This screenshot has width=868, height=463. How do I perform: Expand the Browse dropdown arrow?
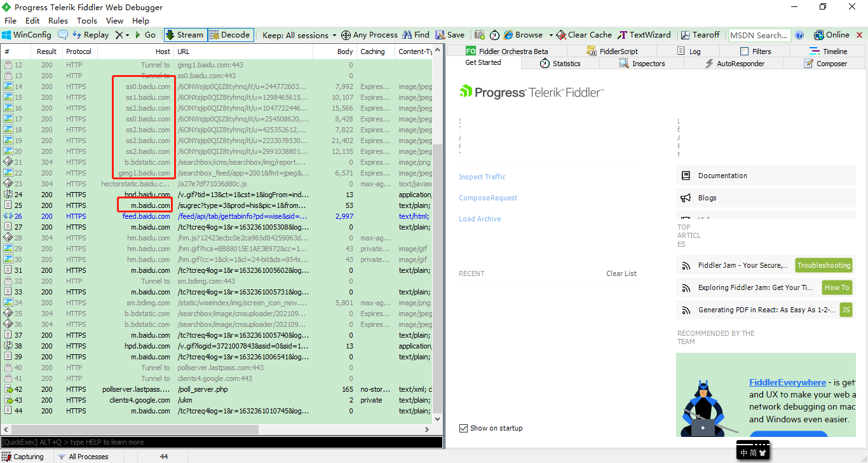point(551,35)
